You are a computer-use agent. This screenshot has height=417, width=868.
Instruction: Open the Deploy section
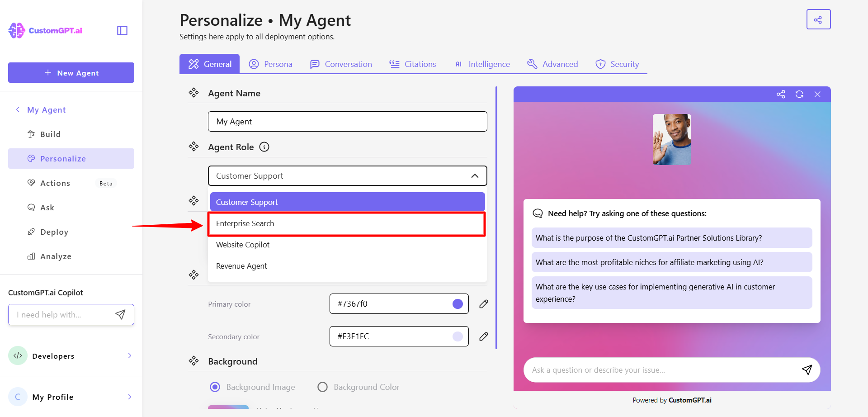click(71, 232)
